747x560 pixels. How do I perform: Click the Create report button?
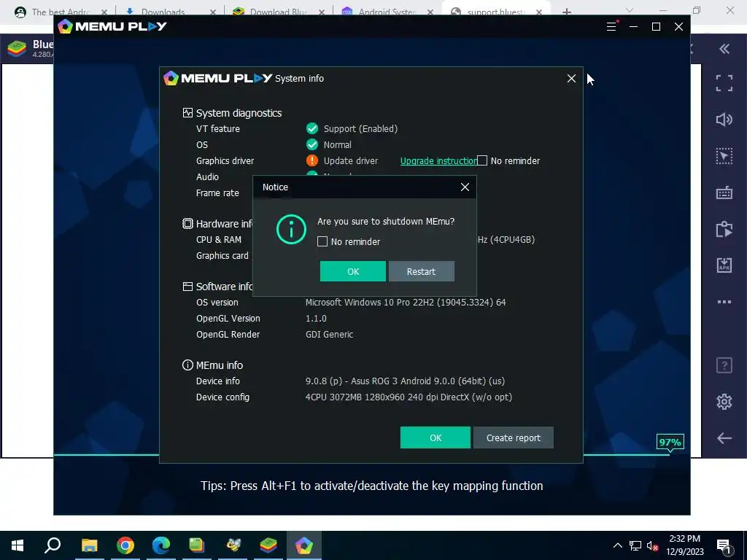(513, 437)
